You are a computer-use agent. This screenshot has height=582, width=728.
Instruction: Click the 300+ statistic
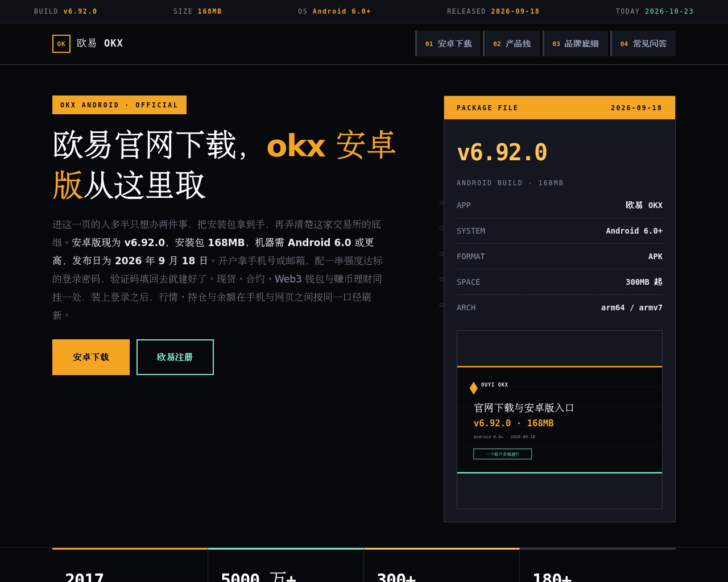396,576
